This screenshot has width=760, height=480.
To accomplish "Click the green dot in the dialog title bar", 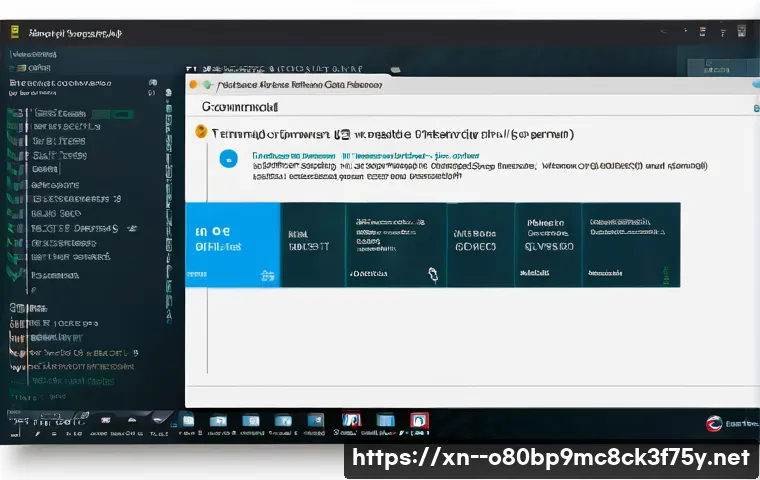I will (x=207, y=87).
